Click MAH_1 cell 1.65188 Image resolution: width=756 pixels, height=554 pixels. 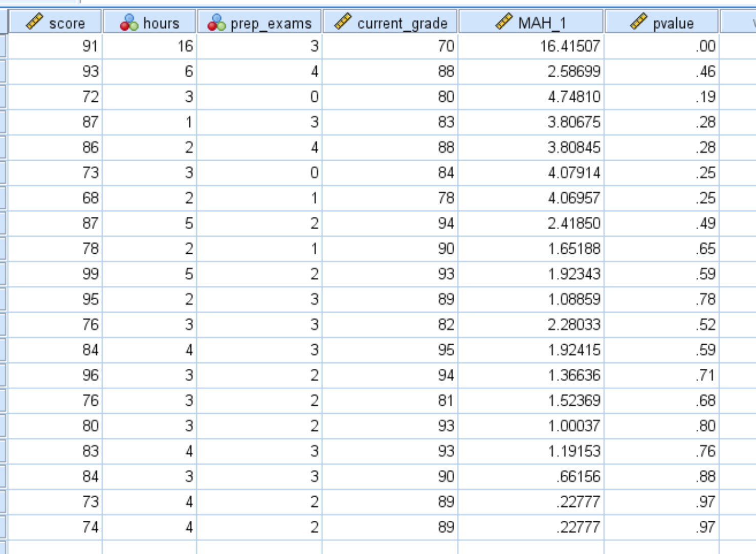[x=531, y=249]
